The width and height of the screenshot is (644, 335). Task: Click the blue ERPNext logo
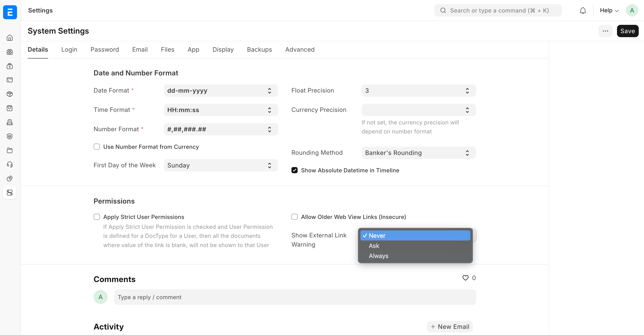click(x=10, y=12)
